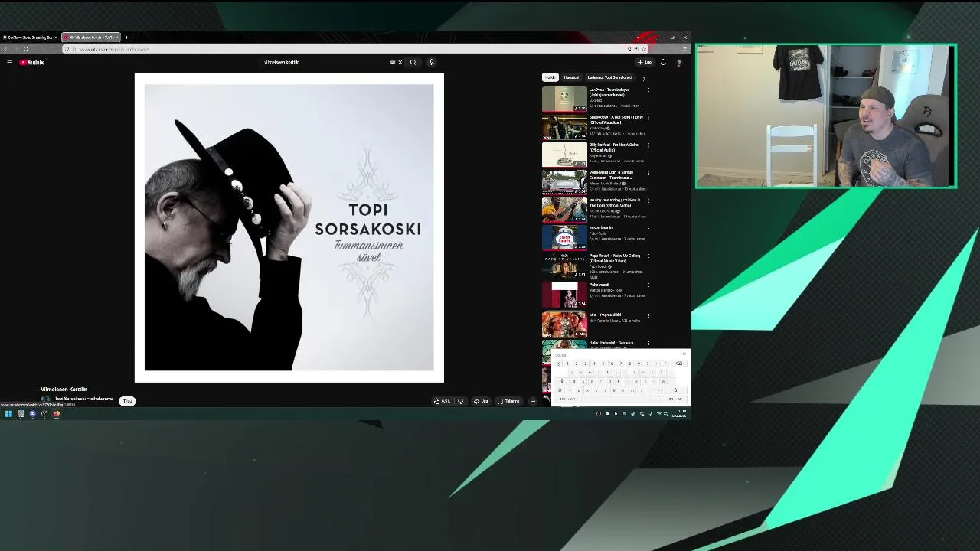This screenshot has width=980, height=551.
Task: Open options for Billy Raffoul video
Action: pyautogui.click(x=648, y=145)
